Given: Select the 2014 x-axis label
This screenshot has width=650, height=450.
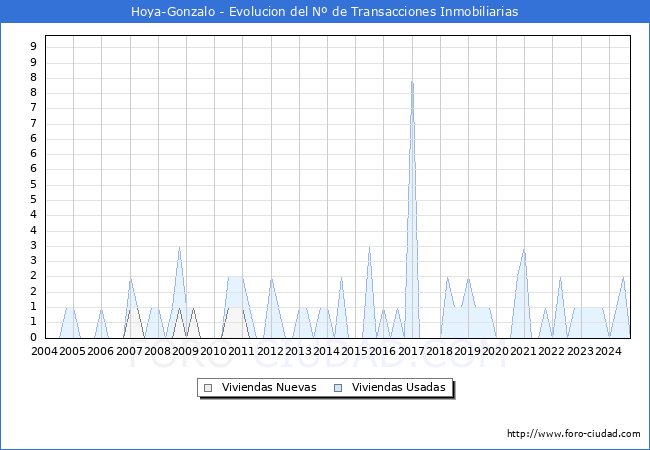Looking at the screenshot, I should pos(326,351).
